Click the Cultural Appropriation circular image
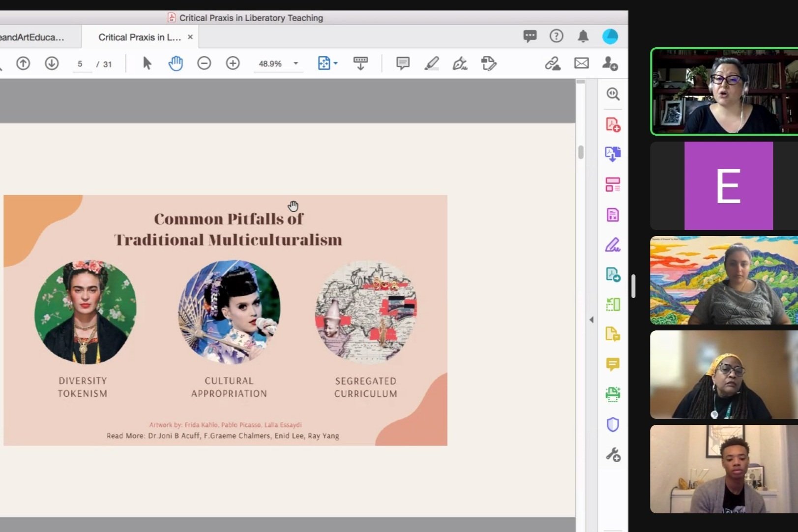This screenshot has height=532, width=798. (x=229, y=312)
